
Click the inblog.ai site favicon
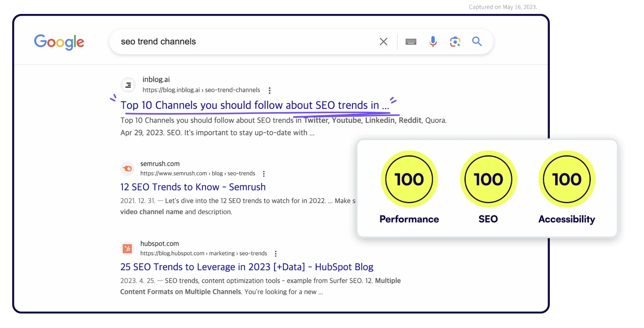[128, 85]
